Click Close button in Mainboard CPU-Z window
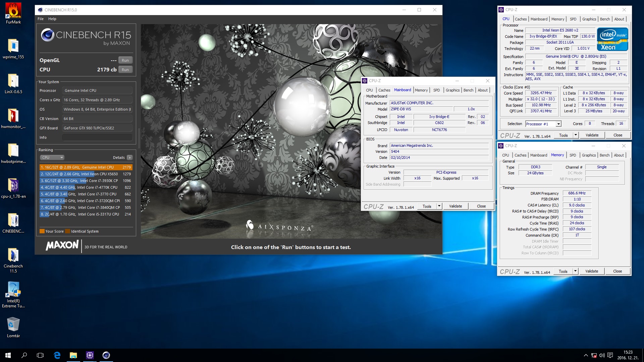 click(x=481, y=206)
